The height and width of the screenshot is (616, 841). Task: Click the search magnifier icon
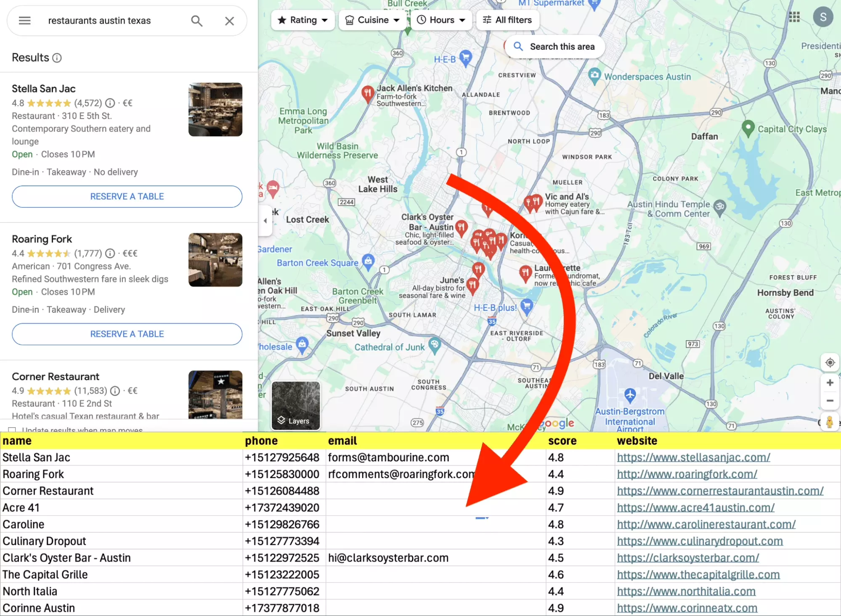[196, 20]
